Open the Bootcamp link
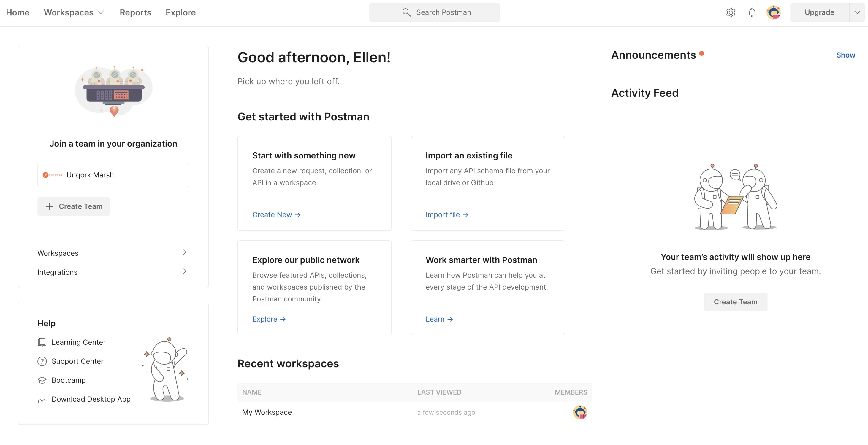This screenshot has width=868, height=445. pyautogui.click(x=69, y=380)
